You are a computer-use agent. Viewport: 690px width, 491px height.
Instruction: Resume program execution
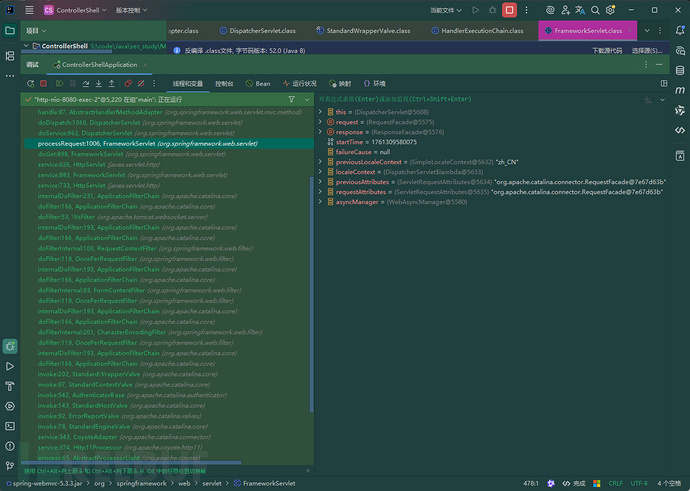tap(59, 84)
